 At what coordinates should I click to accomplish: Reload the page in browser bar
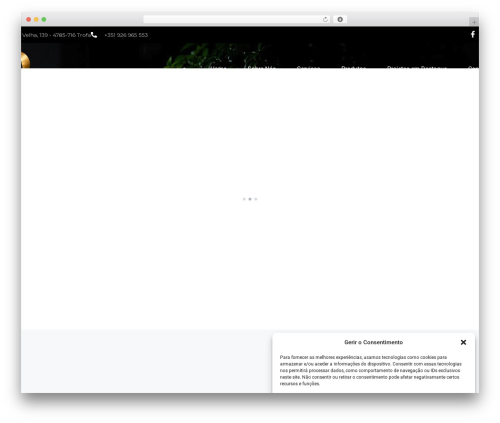click(x=325, y=20)
